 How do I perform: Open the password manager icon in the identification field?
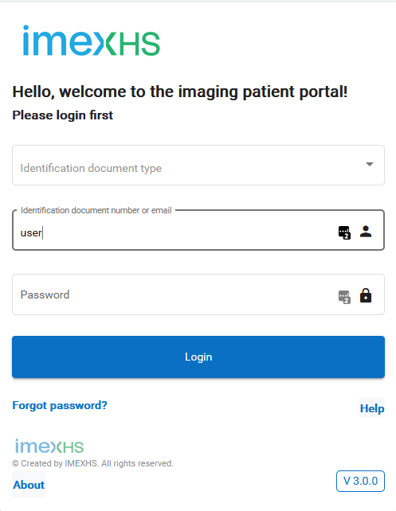(x=344, y=232)
